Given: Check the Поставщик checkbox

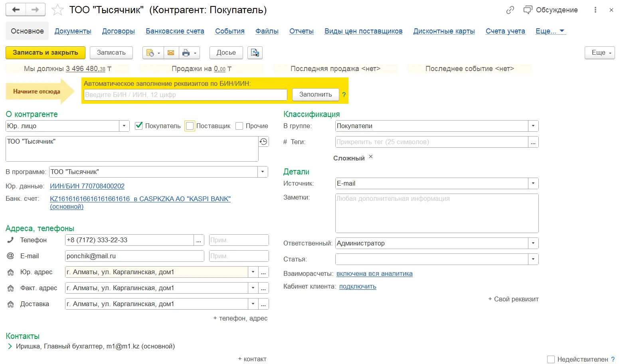Looking at the screenshot, I should [x=190, y=126].
